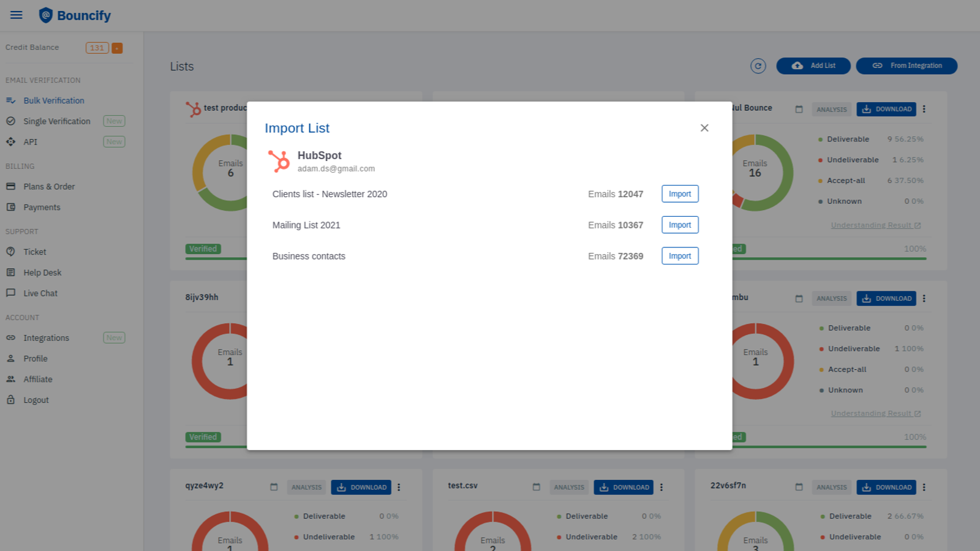Go to Bulk Verification in sidebar
Viewport: 980px width, 551px height.
[54, 100]
